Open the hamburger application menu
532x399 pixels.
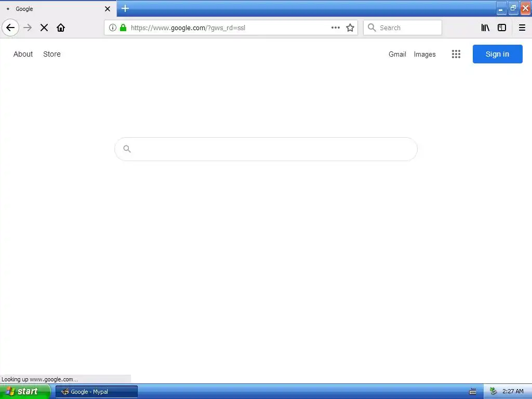point(522,28)
